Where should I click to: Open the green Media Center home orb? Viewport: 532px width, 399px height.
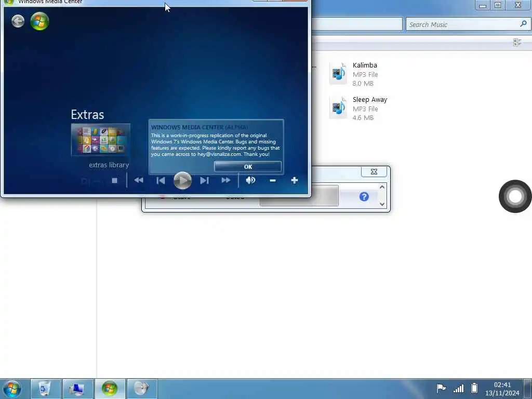39,21
